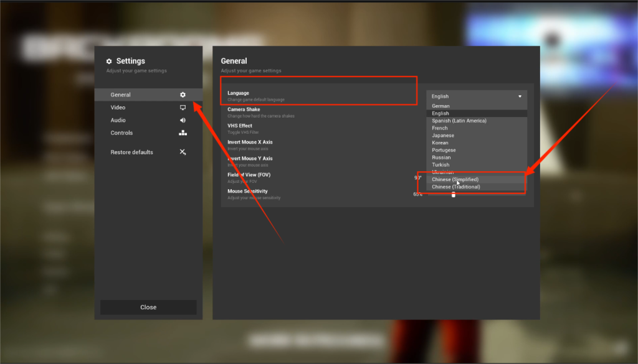Collapse the Language dropdown using its arrow
The image size is (638, 364).
click(520, 96)
